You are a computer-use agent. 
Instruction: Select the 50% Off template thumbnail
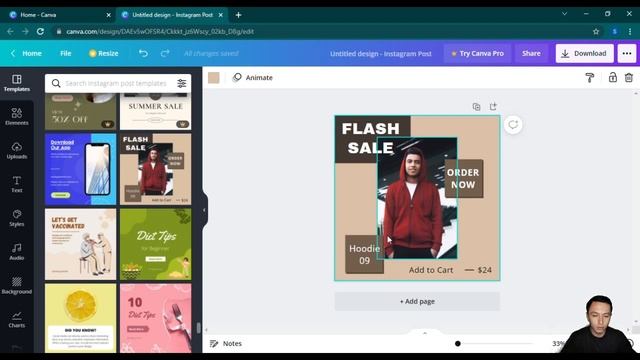(x=80, y=111)
